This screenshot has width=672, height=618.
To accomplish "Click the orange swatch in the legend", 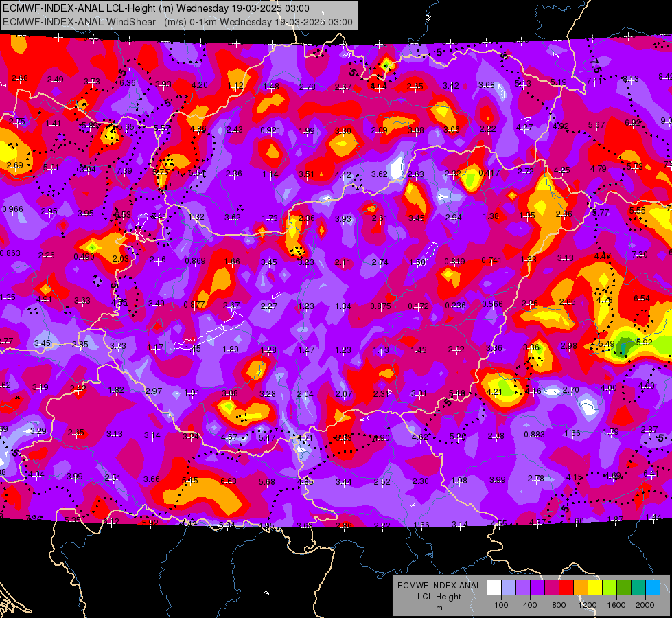I will click(x=581, y=588).
